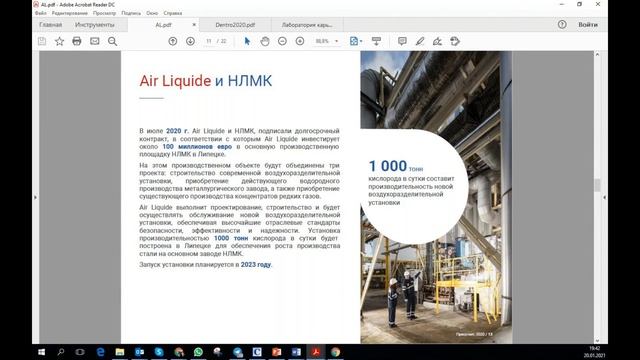Switch to Word on the taskbar
The image size is (640, 360).
pos(296,352)
